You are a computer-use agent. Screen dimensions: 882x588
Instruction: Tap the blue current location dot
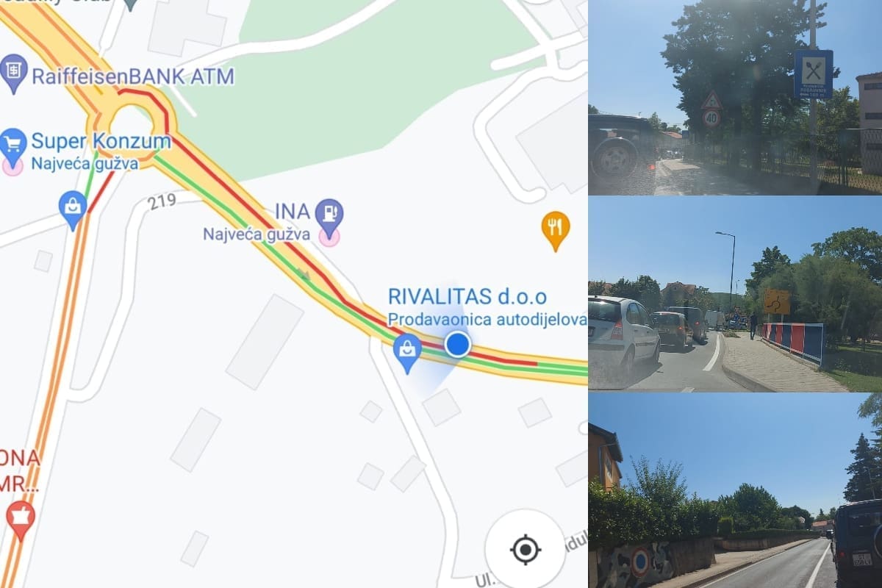458,344
